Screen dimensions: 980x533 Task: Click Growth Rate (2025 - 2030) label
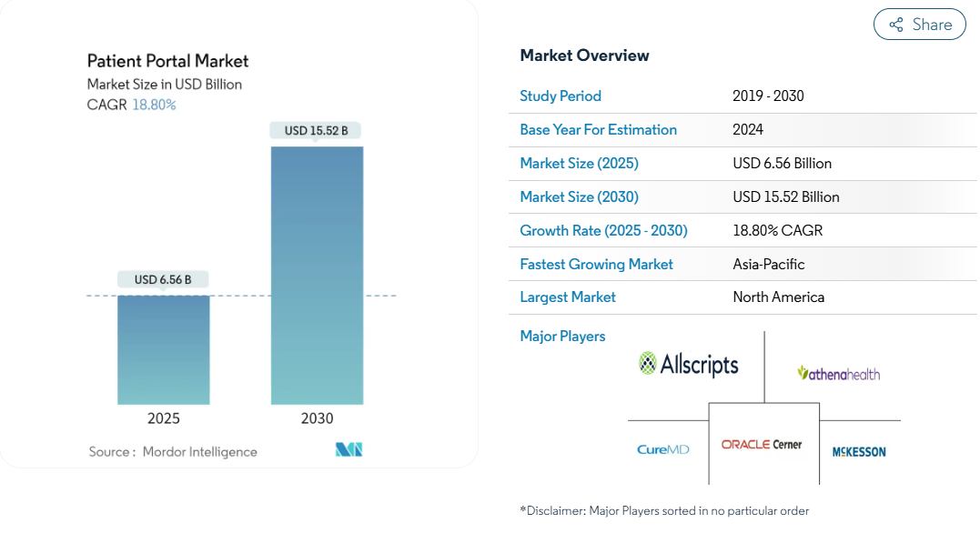point(604,231)
